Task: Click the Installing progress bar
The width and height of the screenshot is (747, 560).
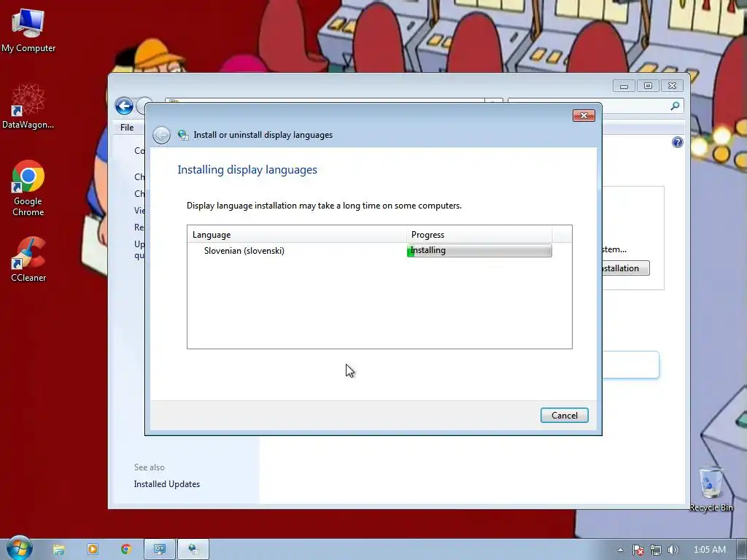Action: click(x=479, y=251)
